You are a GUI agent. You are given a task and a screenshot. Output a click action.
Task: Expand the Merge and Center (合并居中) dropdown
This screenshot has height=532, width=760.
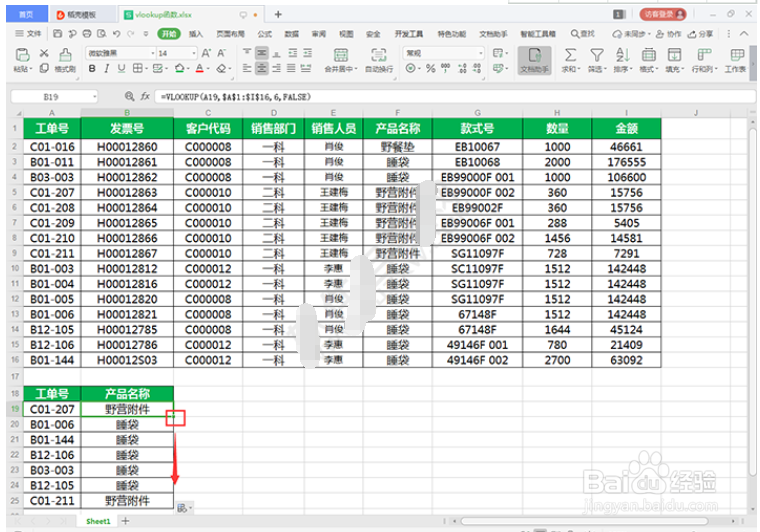tap(356, 69)
